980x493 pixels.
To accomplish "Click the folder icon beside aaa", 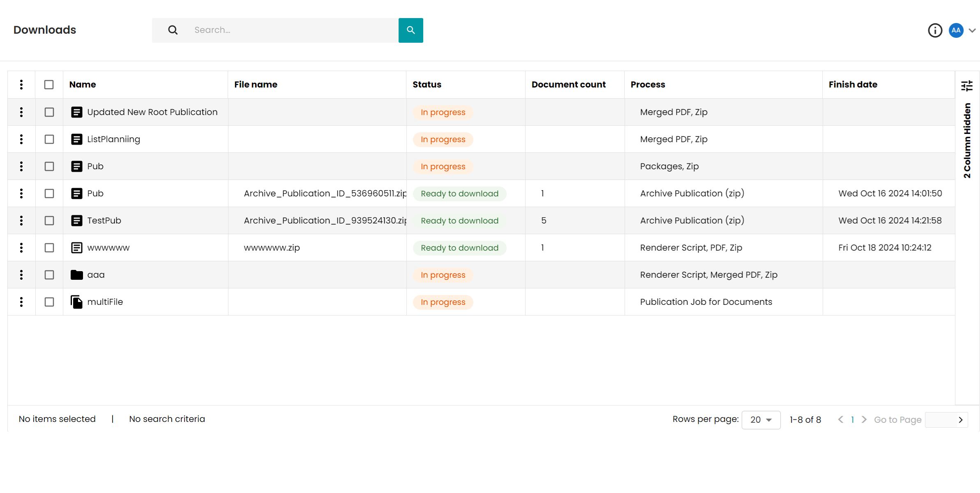I will pos(76,275).
